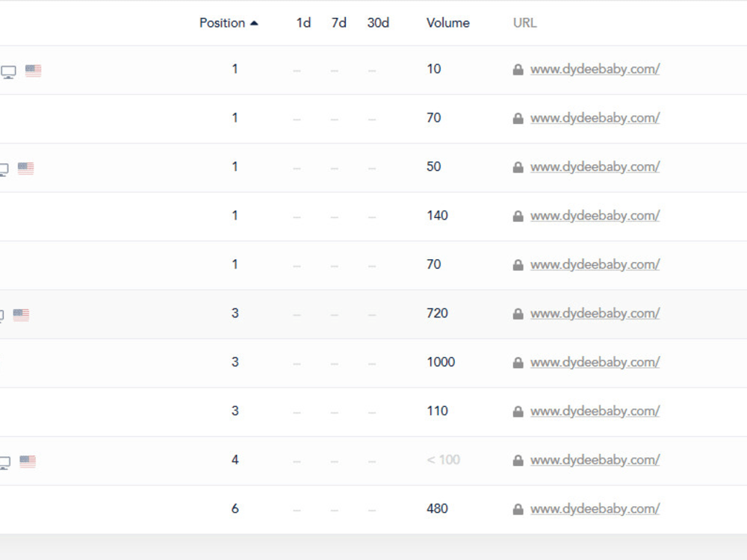Click the lock icon in the volume 50 row

518,167
